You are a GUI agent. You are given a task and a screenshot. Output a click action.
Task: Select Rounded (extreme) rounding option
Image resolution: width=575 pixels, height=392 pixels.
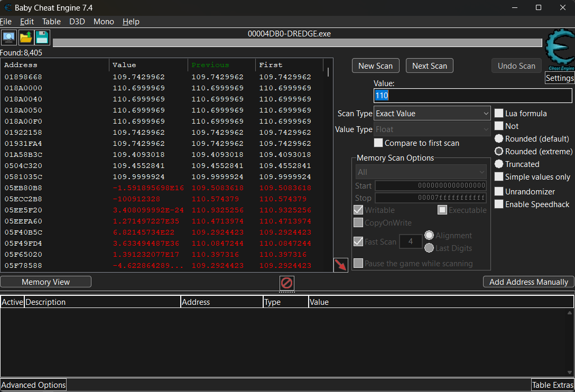coord(499,152)
